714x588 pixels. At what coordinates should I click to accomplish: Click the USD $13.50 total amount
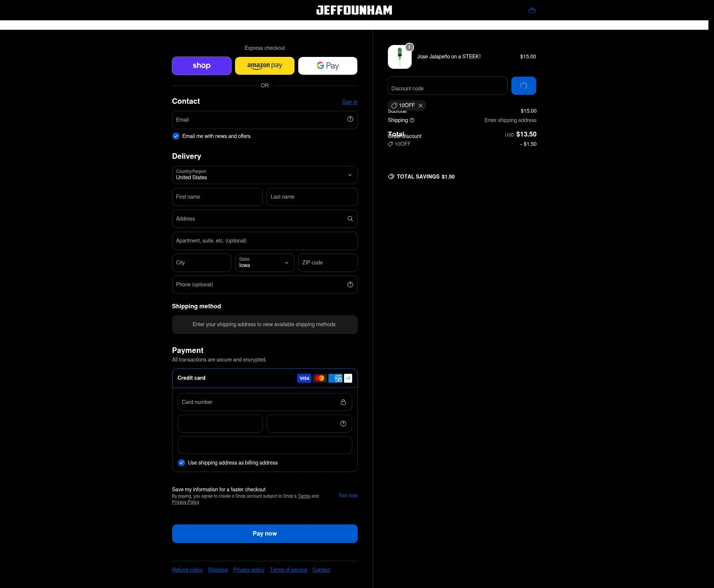coord(521,134)
